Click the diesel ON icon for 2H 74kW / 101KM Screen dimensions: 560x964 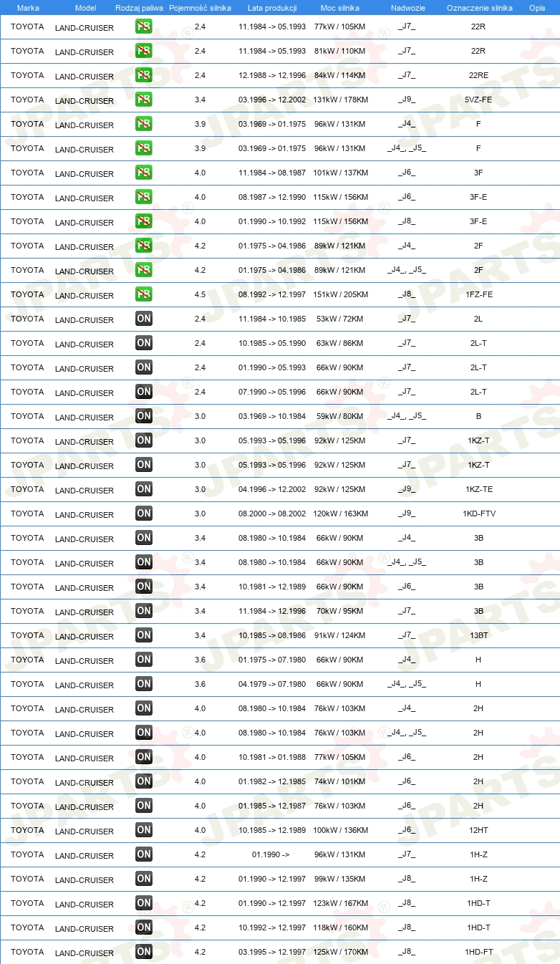pyautogui.click(x=144, y=781)
